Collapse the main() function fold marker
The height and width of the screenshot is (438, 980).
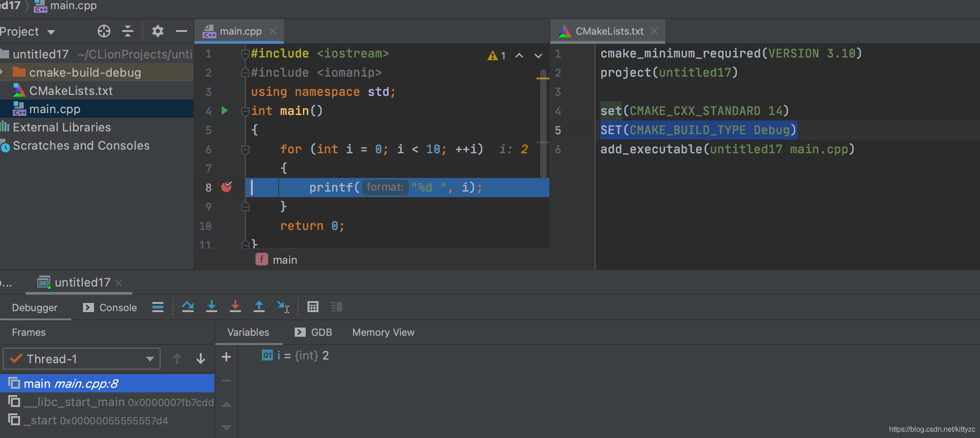click(x=245, y=111)
